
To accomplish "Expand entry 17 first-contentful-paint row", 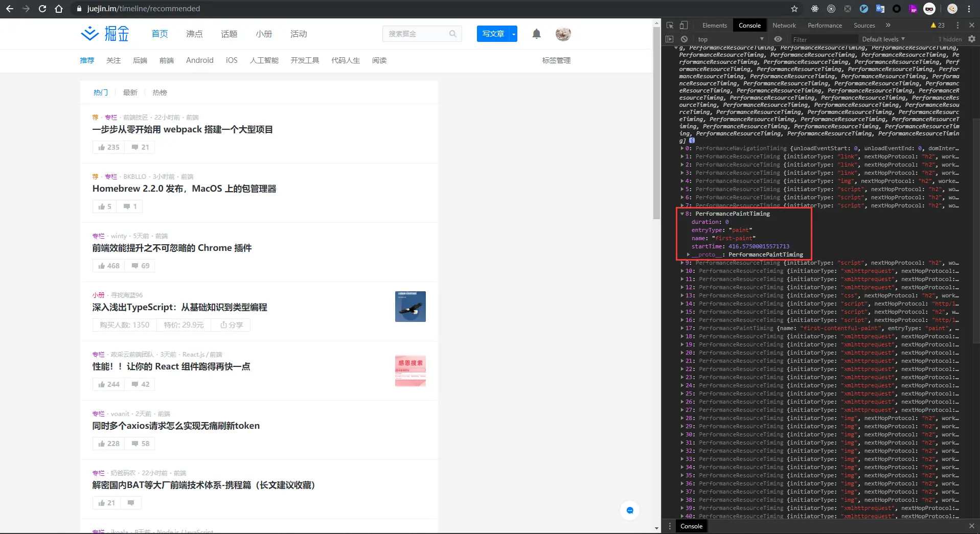I will (x=682, y=328).
